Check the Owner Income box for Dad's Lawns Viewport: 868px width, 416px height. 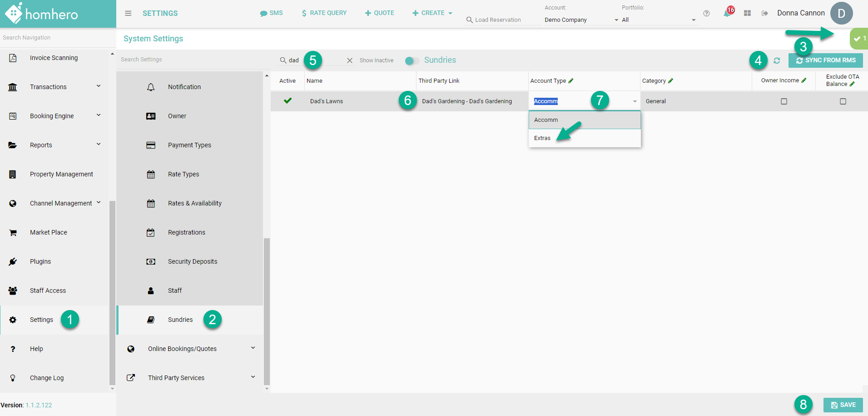[x=784, y=101]
